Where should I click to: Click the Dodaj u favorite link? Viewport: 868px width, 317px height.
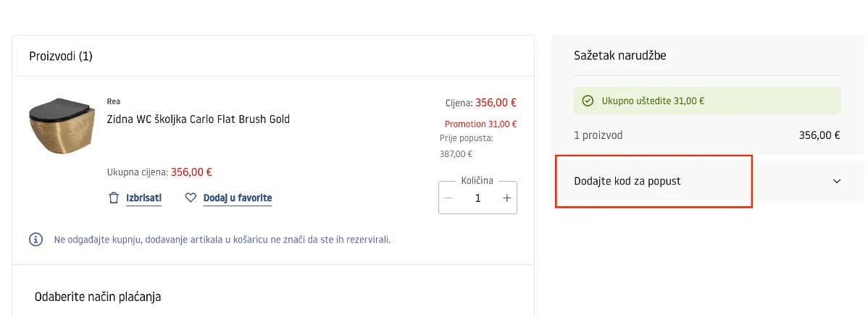238,198
